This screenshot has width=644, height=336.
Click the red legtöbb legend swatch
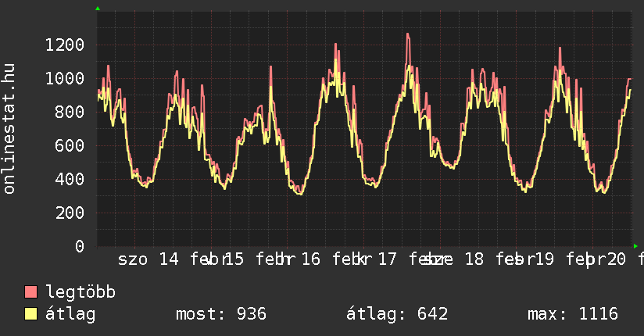(30, 292)
